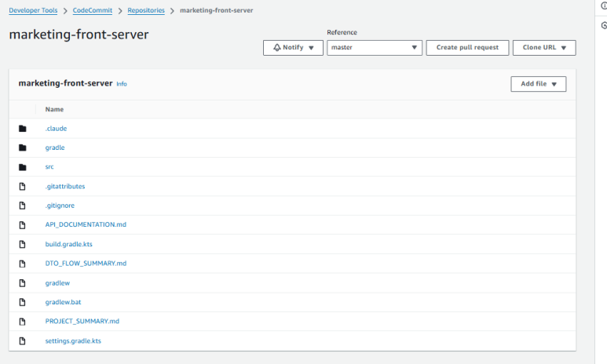Image resolution: width=607 pixels, height=364 pixels.
Task: Open build.gradle.kts file
Action: coord(69,244)
